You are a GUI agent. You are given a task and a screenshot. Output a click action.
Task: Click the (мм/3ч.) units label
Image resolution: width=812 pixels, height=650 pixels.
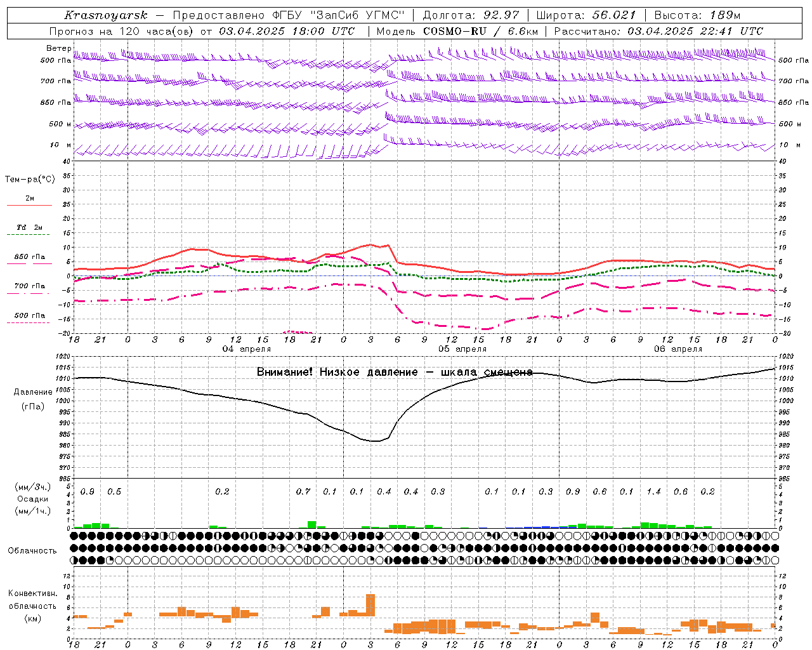pyautogui.click(x=32, y=487)
